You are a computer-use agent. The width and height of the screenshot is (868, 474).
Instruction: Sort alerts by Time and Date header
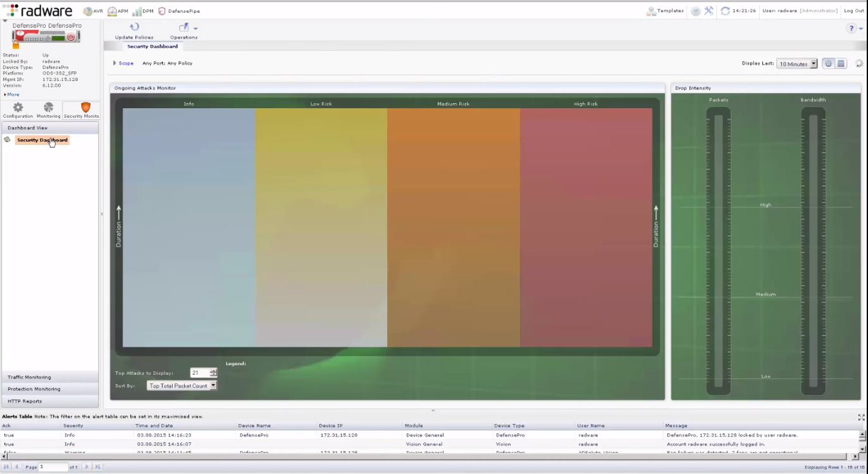pyautogui.click(x=185, y=426)
